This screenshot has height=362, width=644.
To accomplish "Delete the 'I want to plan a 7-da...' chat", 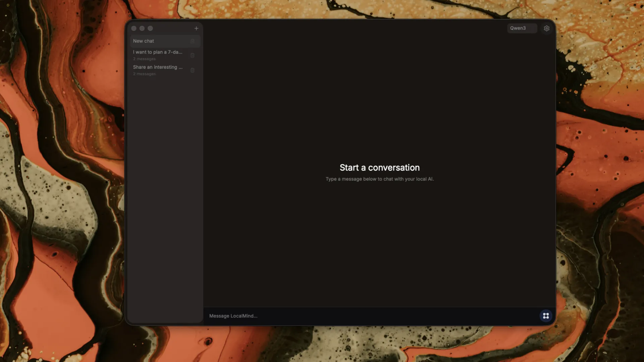I will click(x=193, y=55).
